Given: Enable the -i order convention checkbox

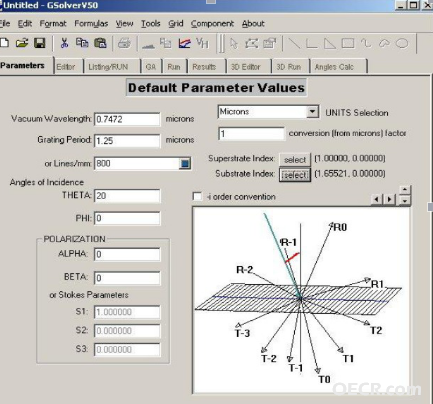Looking at the screenshot, I should [x=197, y=197].
